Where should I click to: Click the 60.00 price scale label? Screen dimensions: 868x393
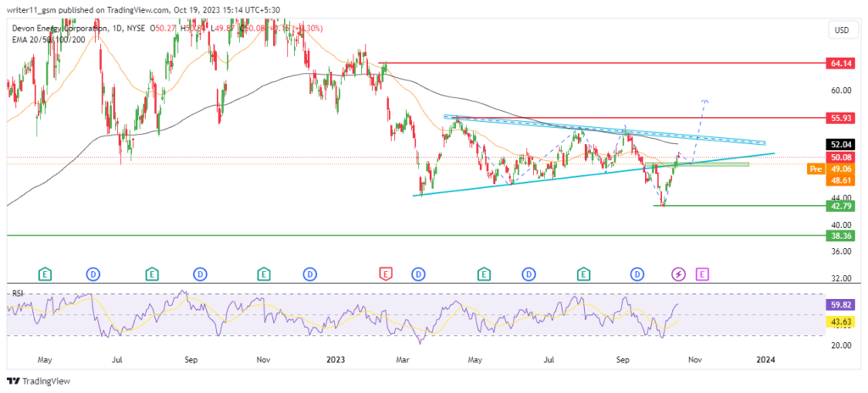(x=840, y=91)
